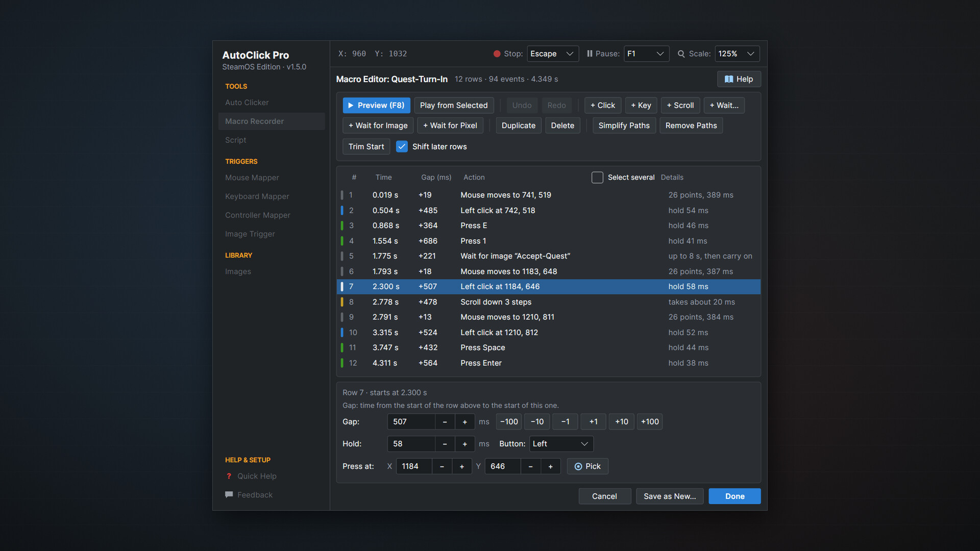Image resolution: width=980 pixels, height=551 pixels.
Task: Select row "Press Space"
Action: (549, 347)
